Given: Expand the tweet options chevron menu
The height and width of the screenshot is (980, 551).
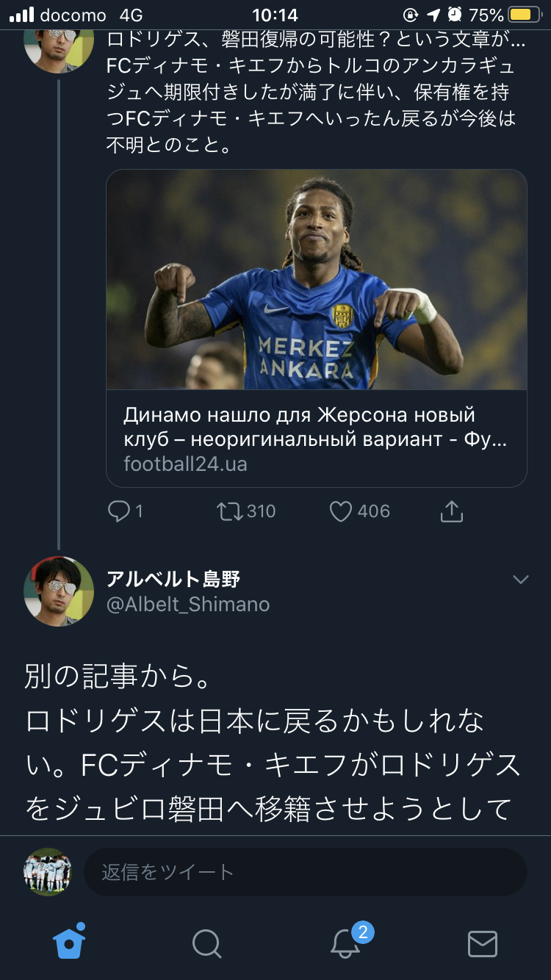Looking at the screenshot, I should [x=520, y=580].
